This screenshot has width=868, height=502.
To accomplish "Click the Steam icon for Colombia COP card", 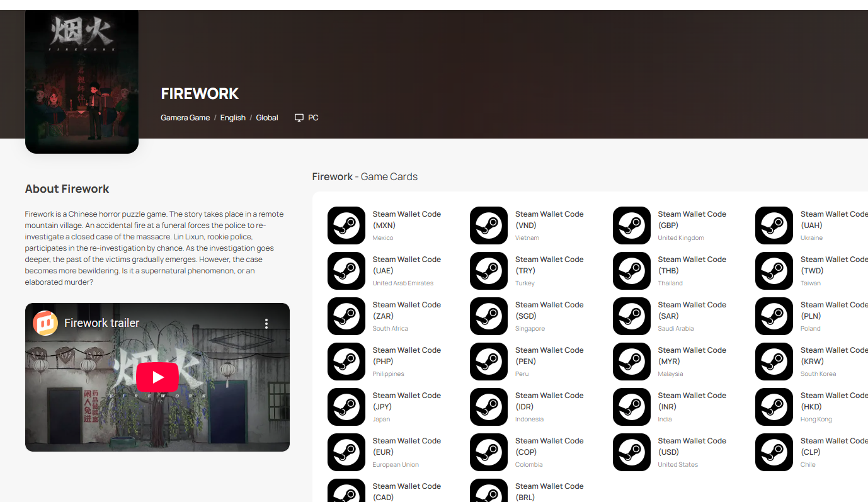I will pos(489,452).
